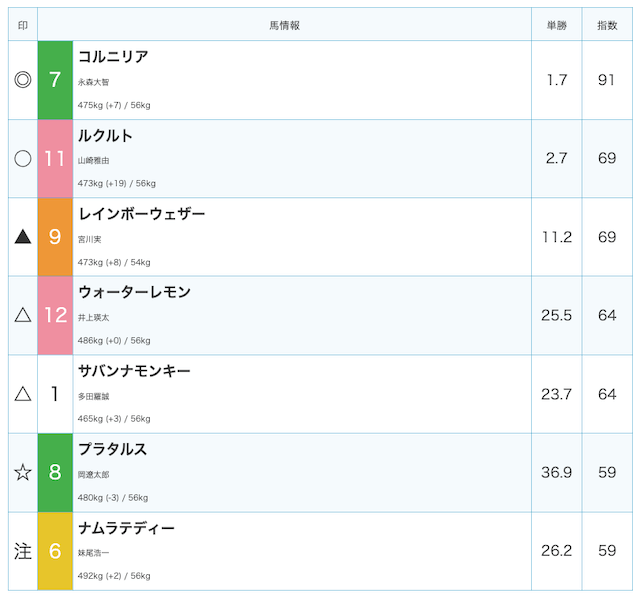Open horse name コルニリア
This screenshot has width=640, height=597.
pos(113,57)
